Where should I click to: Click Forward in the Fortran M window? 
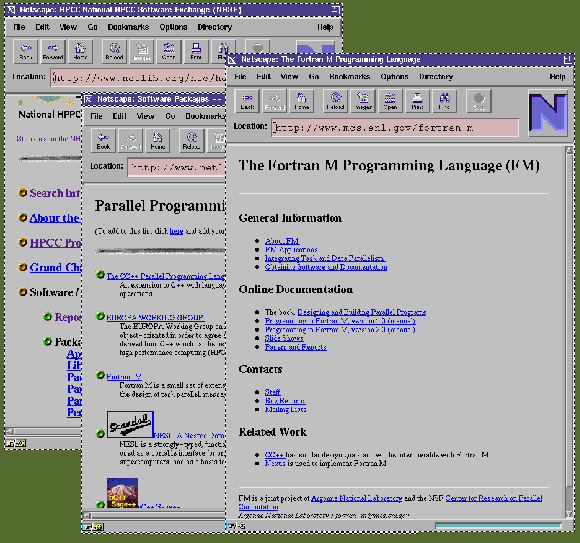pos(274,101)
